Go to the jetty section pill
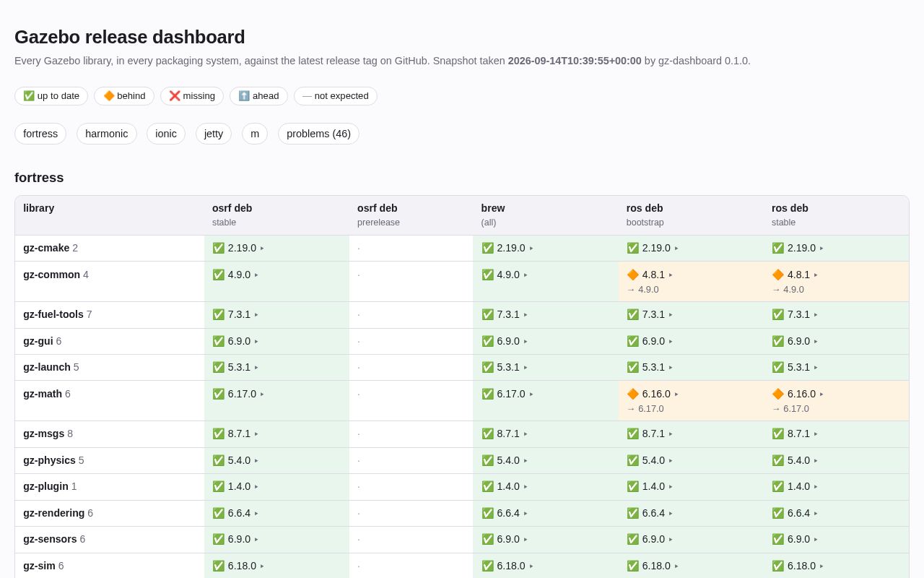Screen dimensions: 924x578 [x=214, y=134]
